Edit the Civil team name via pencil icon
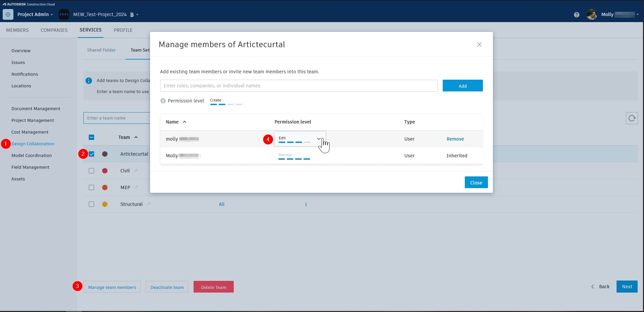Screen dimensions: 644x312 point(135,170)
